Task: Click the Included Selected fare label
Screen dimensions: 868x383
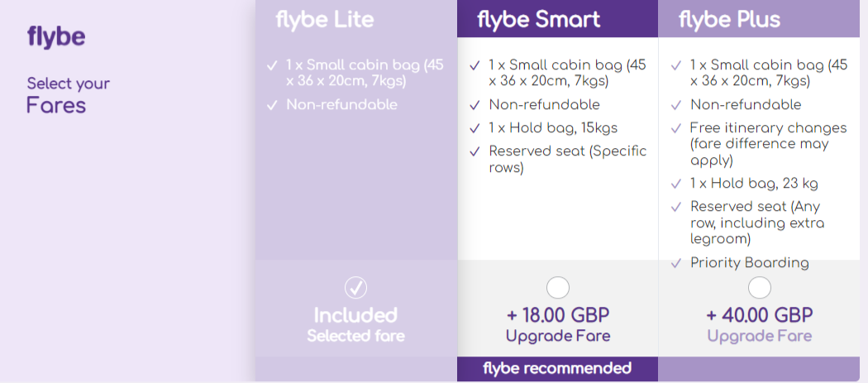Action: pos(355,324)
